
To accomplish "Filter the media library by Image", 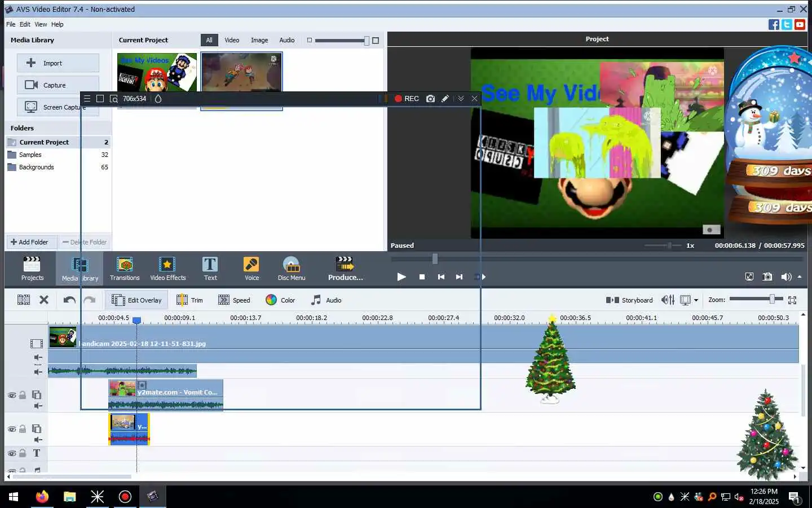I will 259,40.
